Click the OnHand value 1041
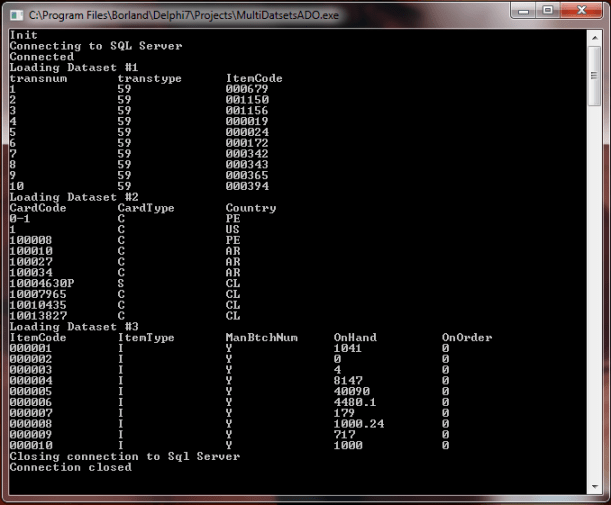 click(348, 348)
